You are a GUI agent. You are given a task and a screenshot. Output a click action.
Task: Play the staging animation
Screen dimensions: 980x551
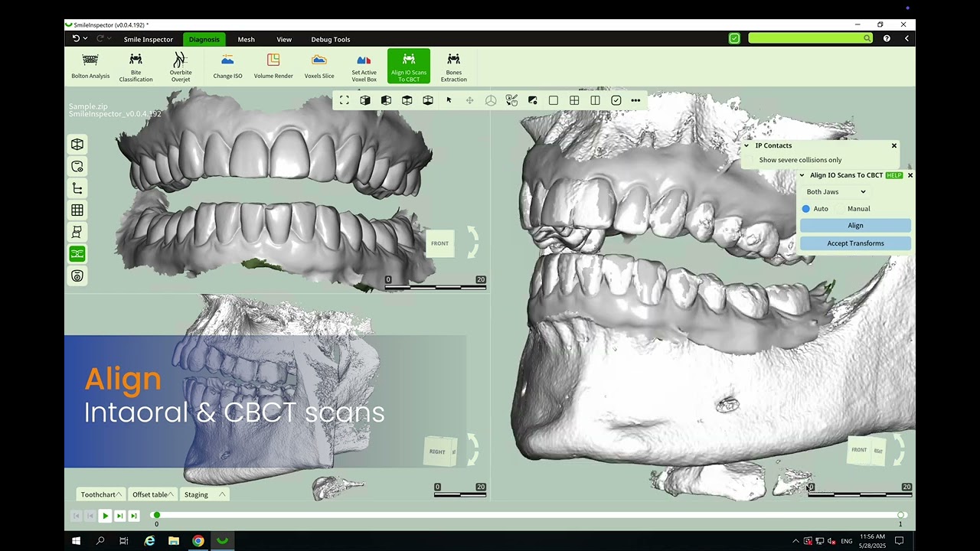(x=105, y=516)
